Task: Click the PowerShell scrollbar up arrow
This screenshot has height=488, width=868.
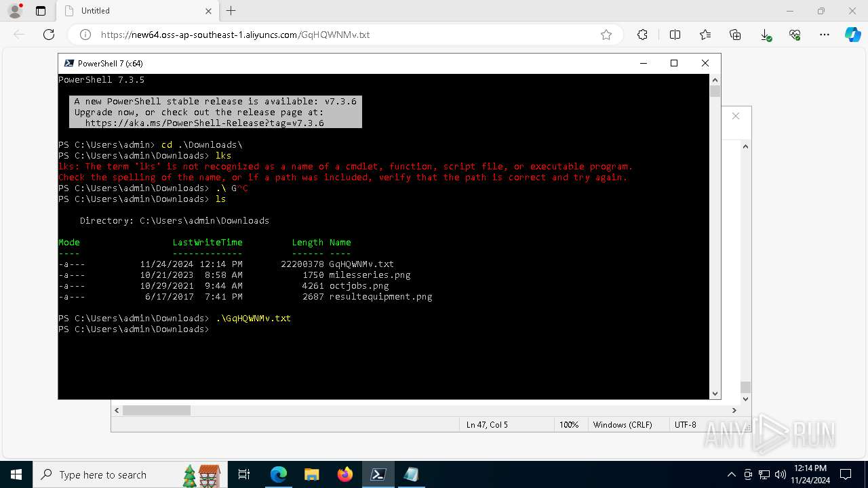Action: (x=715, y=79)
